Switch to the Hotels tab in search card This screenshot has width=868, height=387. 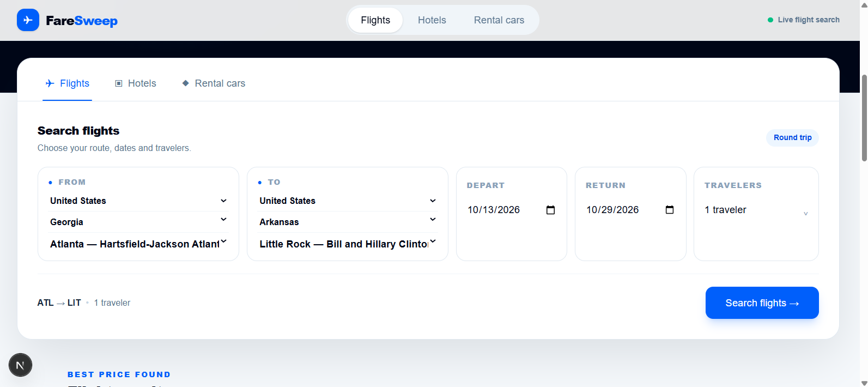136,83
